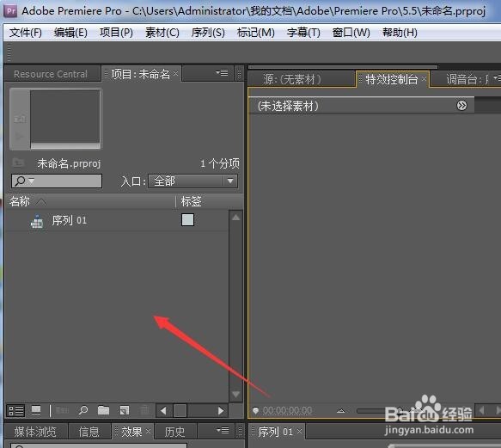Open the 历史 tab

click(x=174, y=432)
